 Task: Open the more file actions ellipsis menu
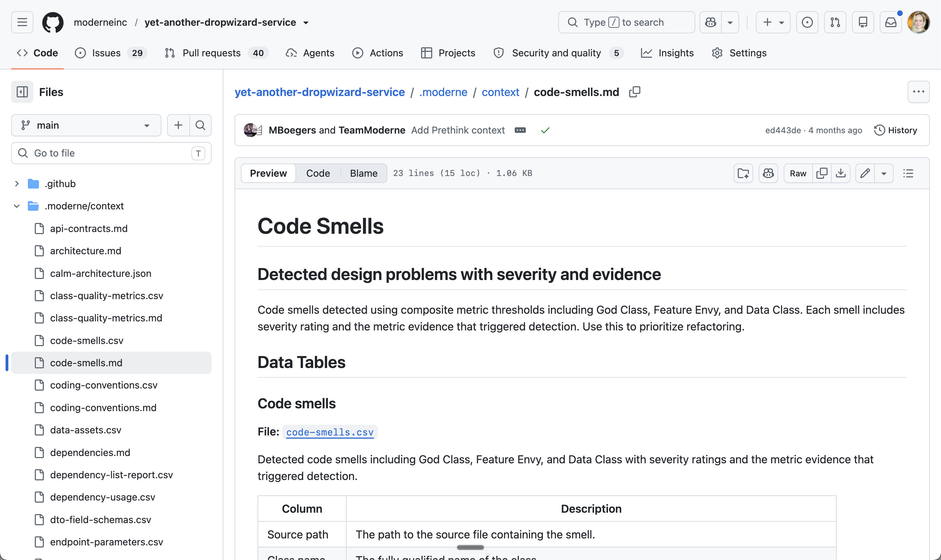pyautogui.click(x=918, y=92)
